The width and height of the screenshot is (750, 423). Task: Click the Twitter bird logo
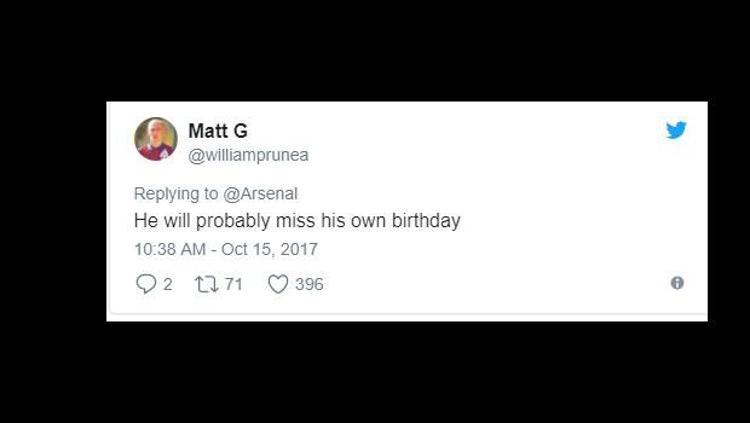pos(677,130)
